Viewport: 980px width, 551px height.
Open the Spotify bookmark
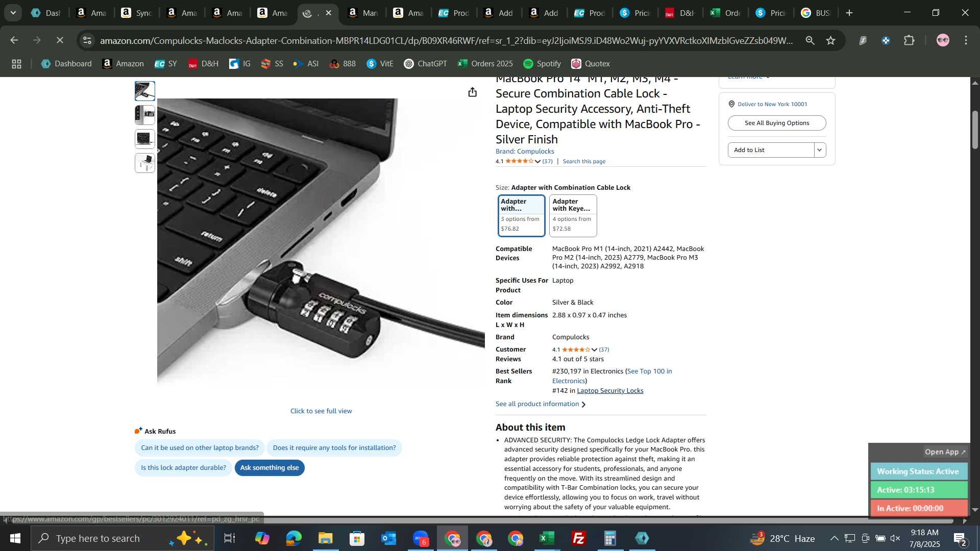click(542, 64)
